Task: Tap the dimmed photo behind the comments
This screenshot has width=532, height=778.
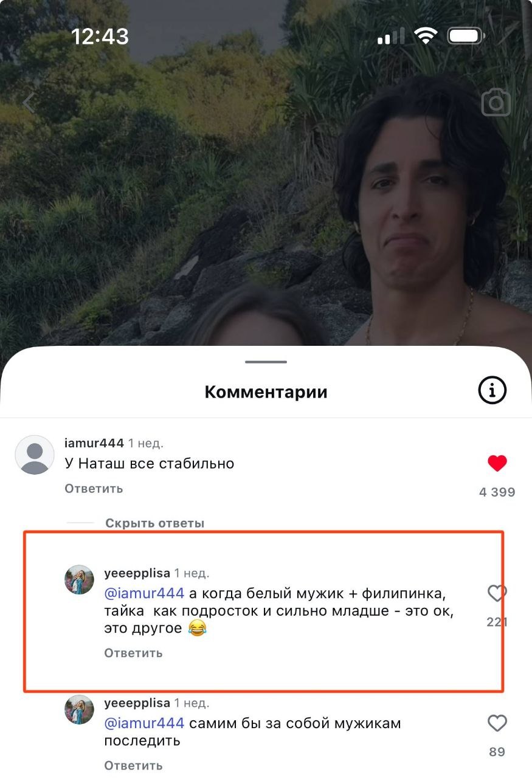Action: coord(266,182)
